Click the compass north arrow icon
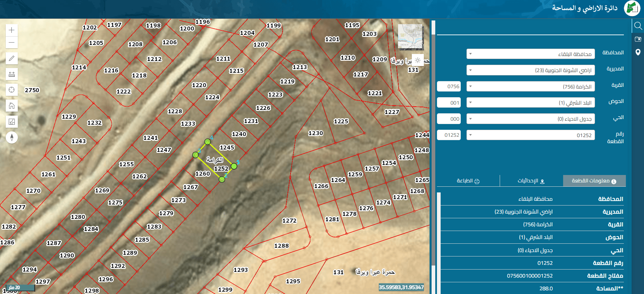 [12, 137]
